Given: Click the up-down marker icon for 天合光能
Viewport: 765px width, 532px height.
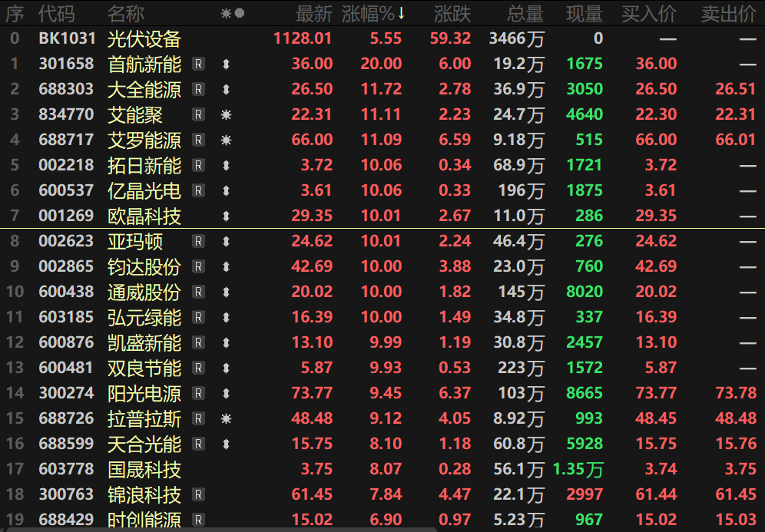Looking at the screenshot, I should click(226, 444).
